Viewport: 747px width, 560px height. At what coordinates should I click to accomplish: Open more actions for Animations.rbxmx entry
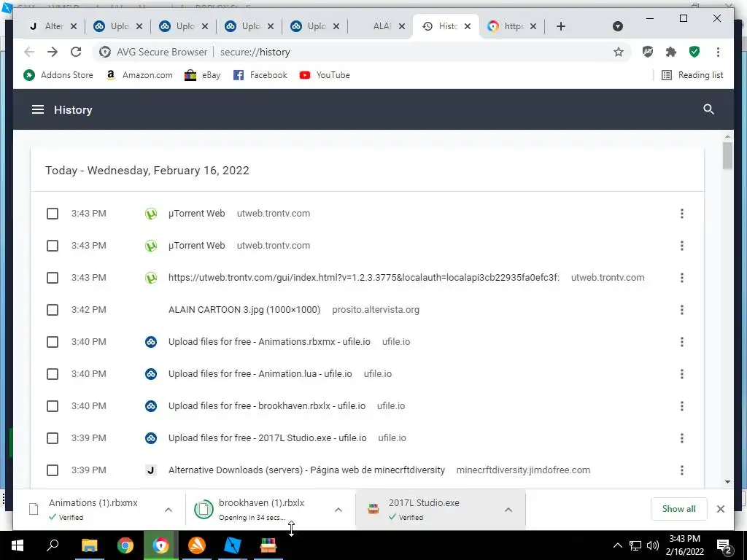click(682, 342)
